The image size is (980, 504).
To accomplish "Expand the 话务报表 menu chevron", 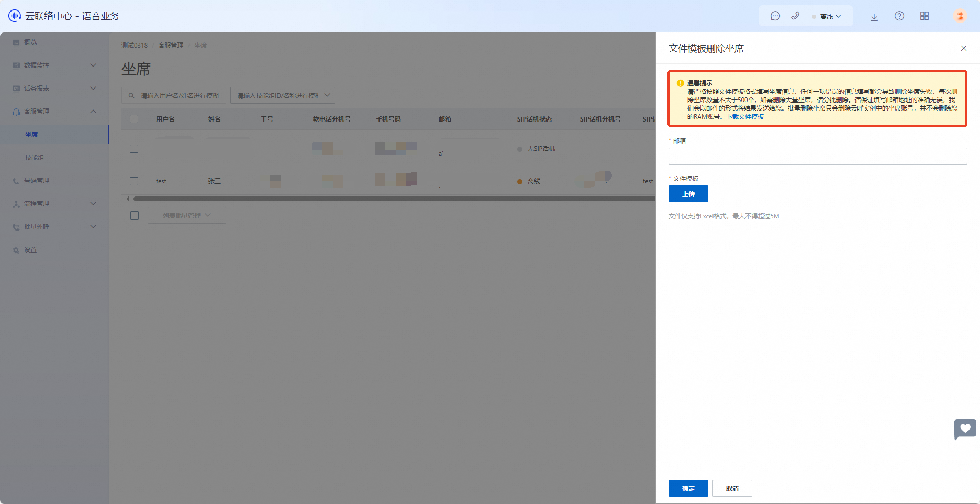I will pyautogui.click(x=93, y=88).
